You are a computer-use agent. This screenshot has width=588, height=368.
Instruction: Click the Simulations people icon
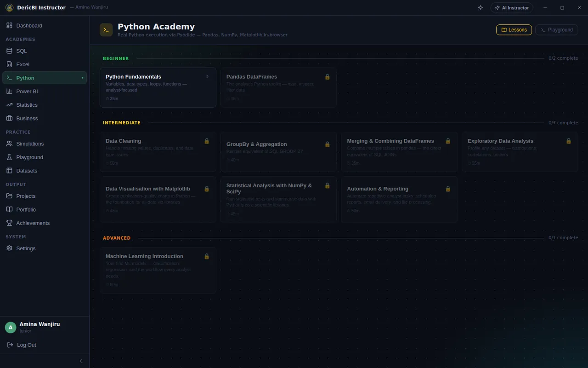9,144
